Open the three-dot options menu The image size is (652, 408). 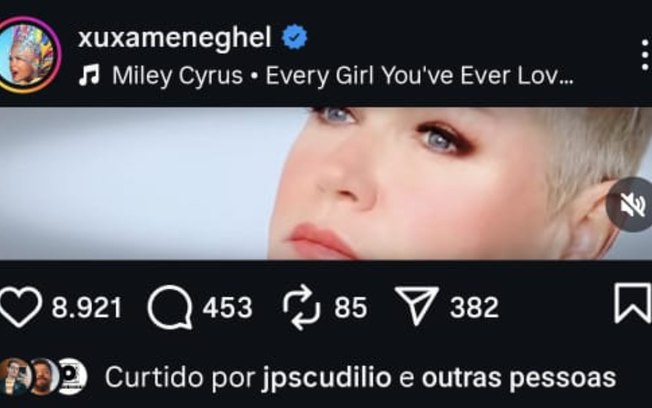click(645, 55)
